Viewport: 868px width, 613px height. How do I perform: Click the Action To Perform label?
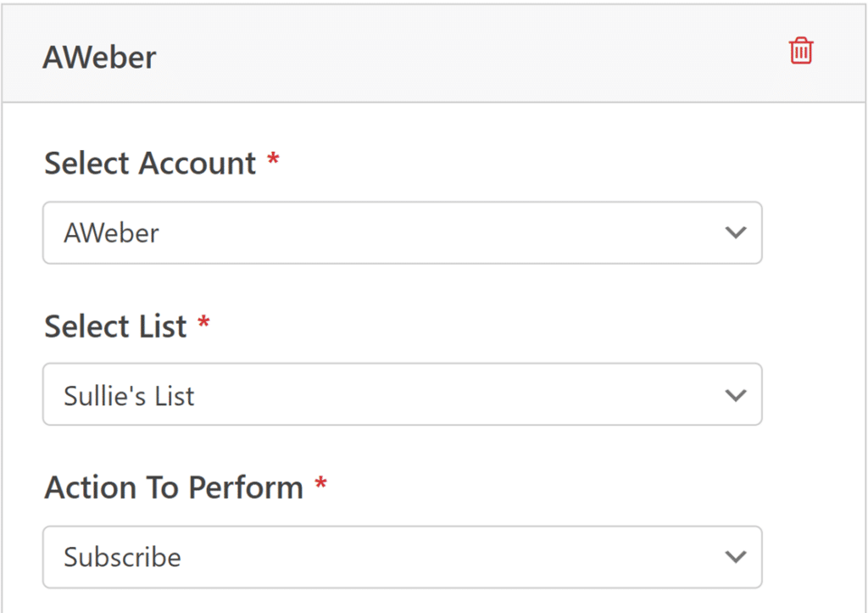pyautogui.click(x=174, y=488)
